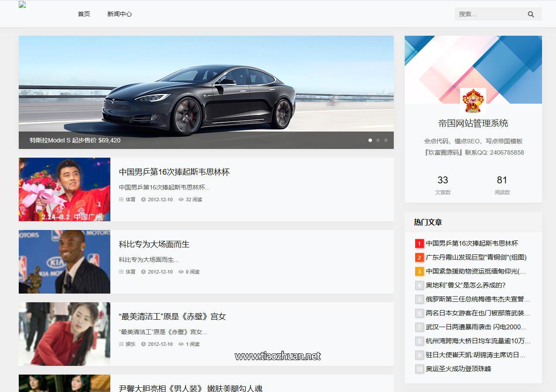The width and height of the screenshot is (556, 392).
Task: Select the second carousel dot
Action: click(x=378, y=140)
